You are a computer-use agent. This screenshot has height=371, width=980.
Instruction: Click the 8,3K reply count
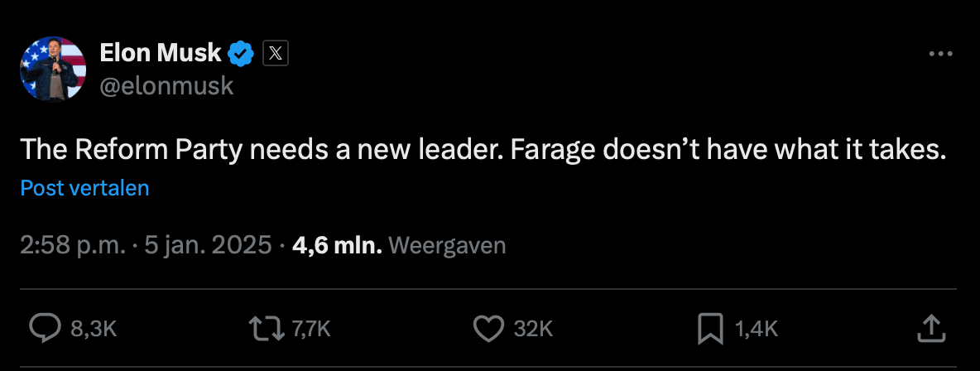94,329
